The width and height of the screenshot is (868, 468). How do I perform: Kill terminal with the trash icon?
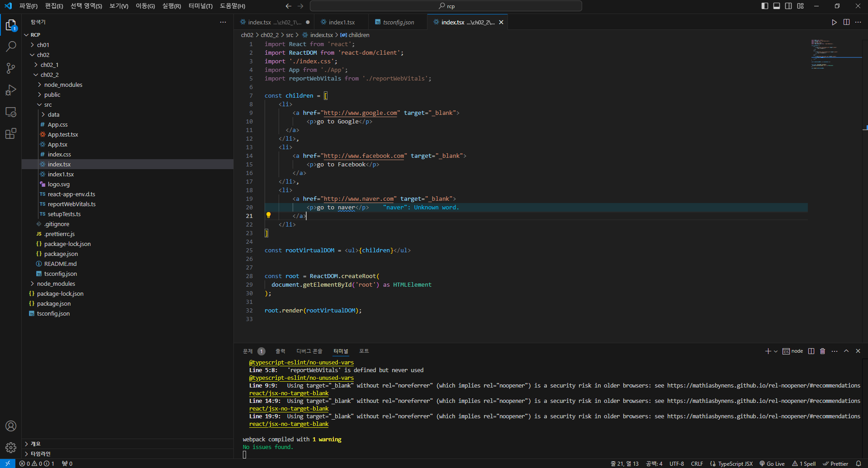click(x=823, y=351)
